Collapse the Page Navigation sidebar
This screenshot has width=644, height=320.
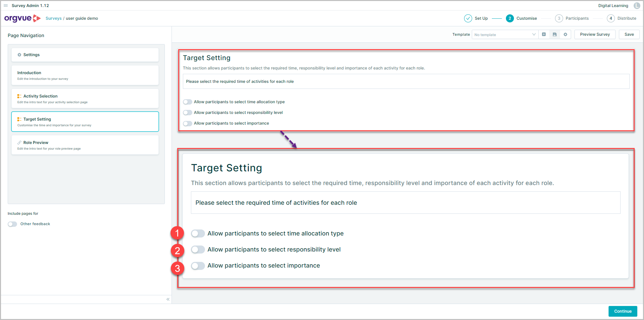168,299
